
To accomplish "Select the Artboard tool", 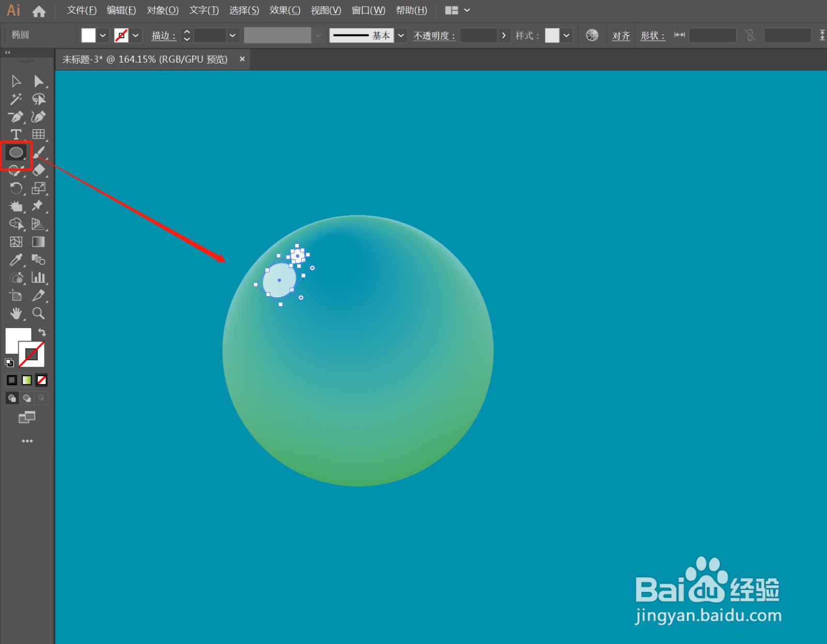I will [16, 296].
